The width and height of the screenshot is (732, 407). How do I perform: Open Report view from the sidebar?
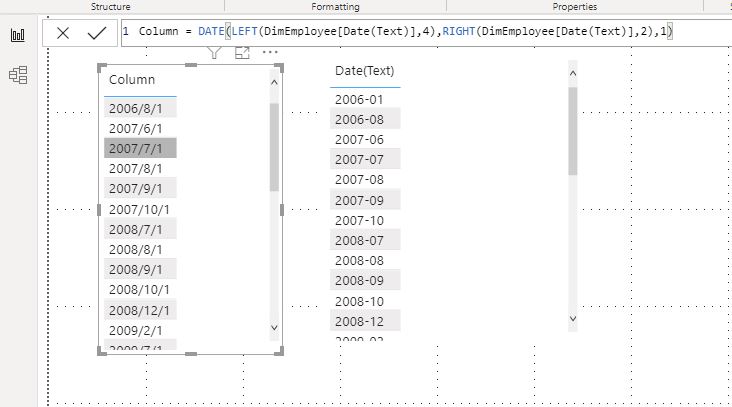pos(18,35)
